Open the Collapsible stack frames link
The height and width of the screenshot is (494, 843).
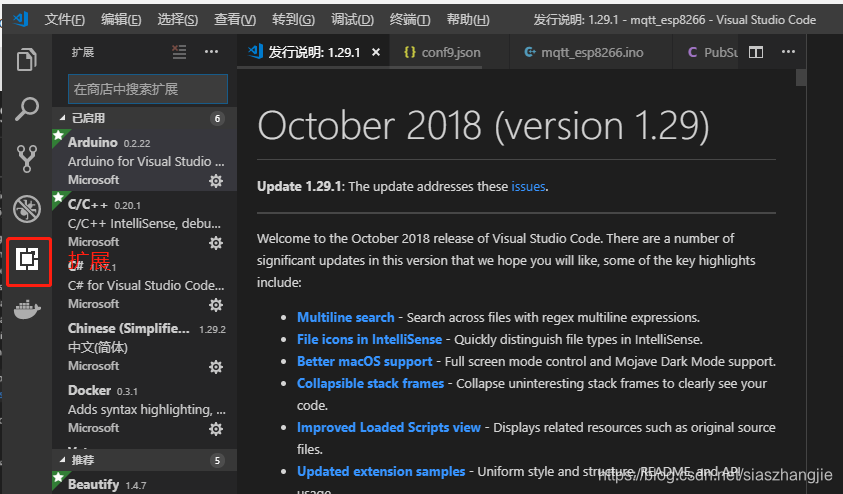(370, 383)
